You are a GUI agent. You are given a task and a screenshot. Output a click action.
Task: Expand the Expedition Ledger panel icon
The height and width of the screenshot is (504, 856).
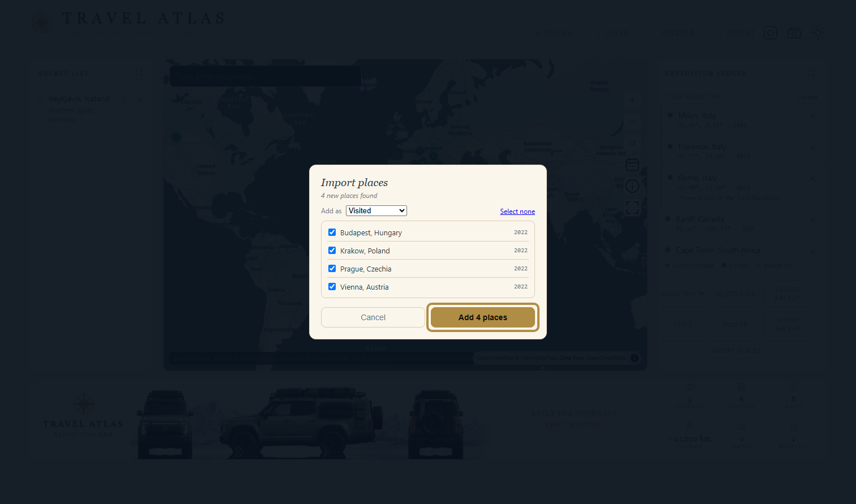[x=811, y=73]
